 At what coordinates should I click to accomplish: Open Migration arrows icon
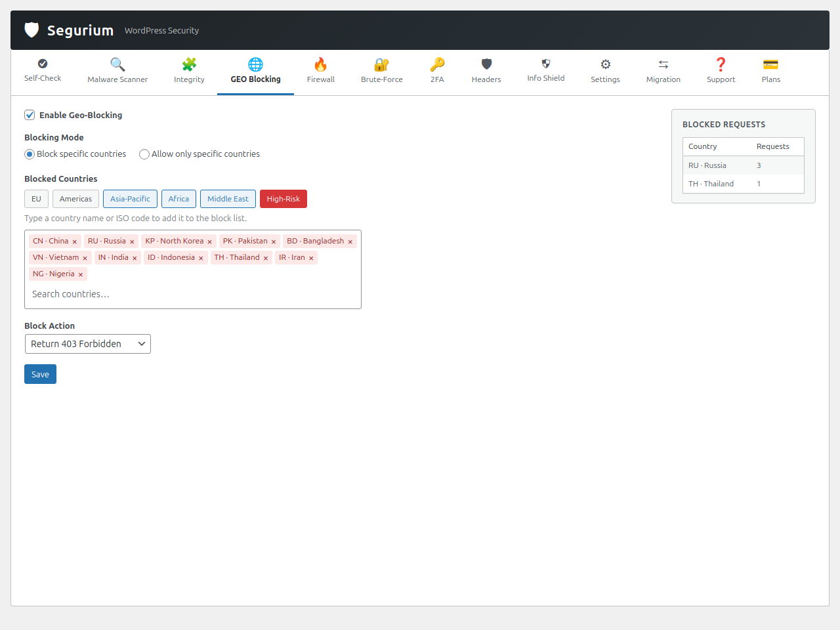(663, 64)
